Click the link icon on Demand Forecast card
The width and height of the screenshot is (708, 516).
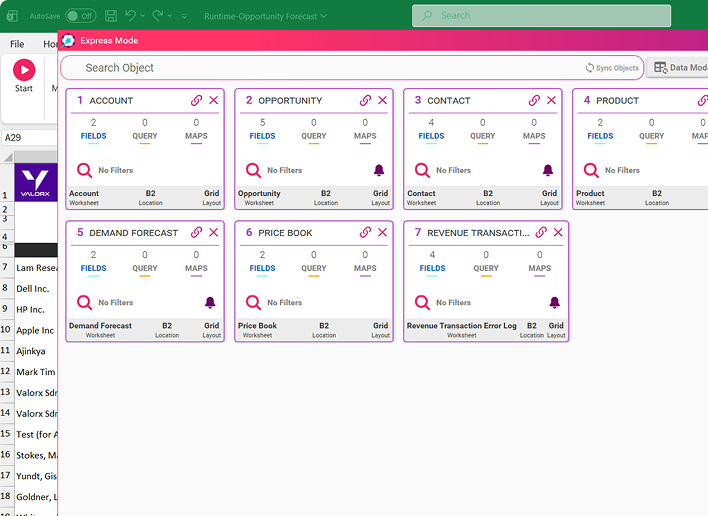click(x=196, y=232)
